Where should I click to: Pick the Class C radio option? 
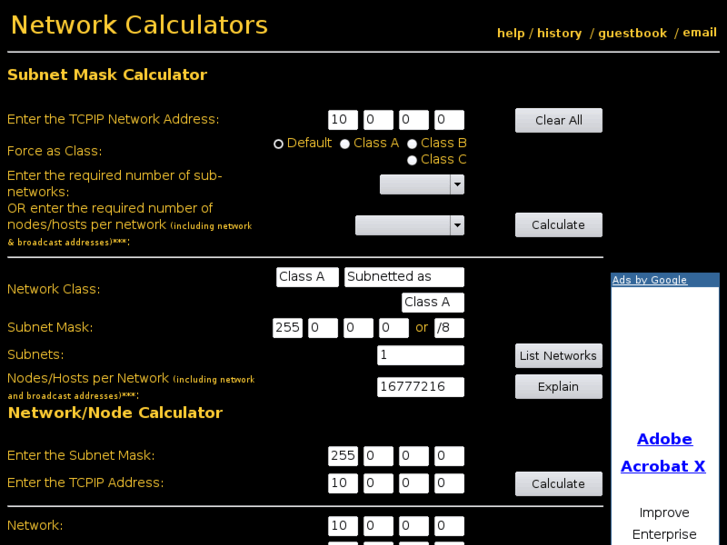(412, 160)
